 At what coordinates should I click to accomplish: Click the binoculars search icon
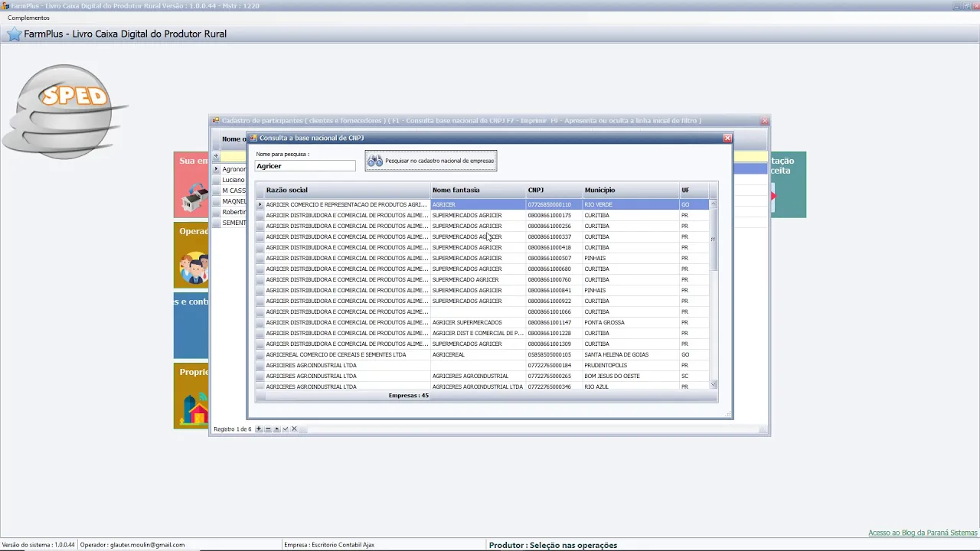(x=375, y=161)
